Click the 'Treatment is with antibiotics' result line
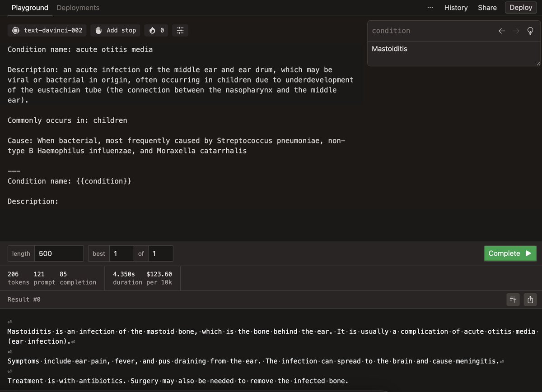This screenshot has width=542, height=392. [x=178, y=381]
